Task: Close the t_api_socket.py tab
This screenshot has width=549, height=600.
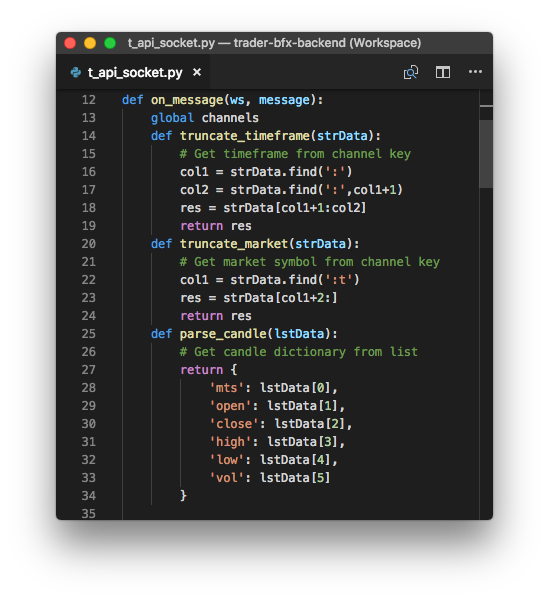Action: tap(197, 72)
